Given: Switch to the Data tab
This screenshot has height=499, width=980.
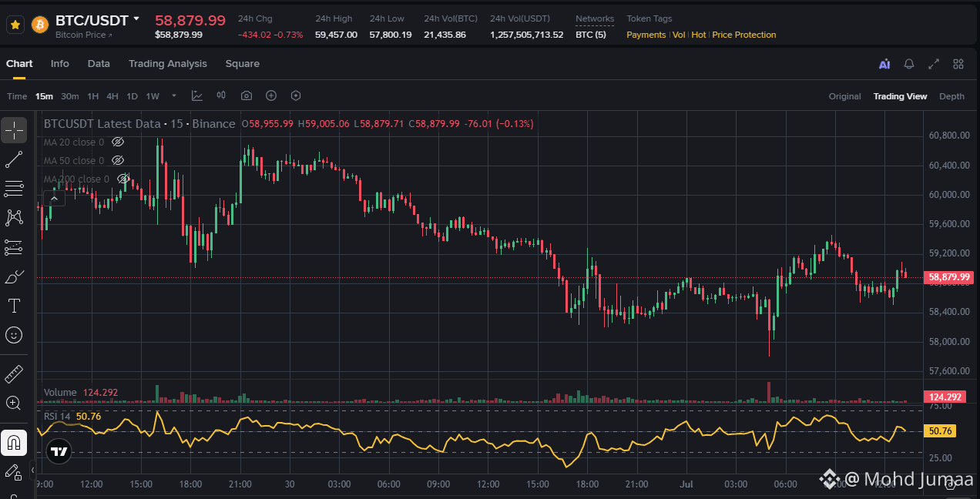Looking at the screenshot, I should pos(99,64).
